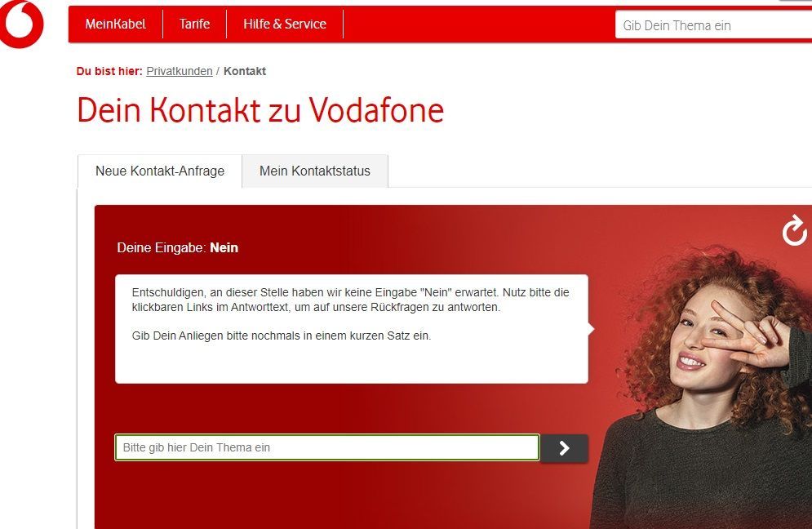Submit the topic with the arrow button

[564, 448]
